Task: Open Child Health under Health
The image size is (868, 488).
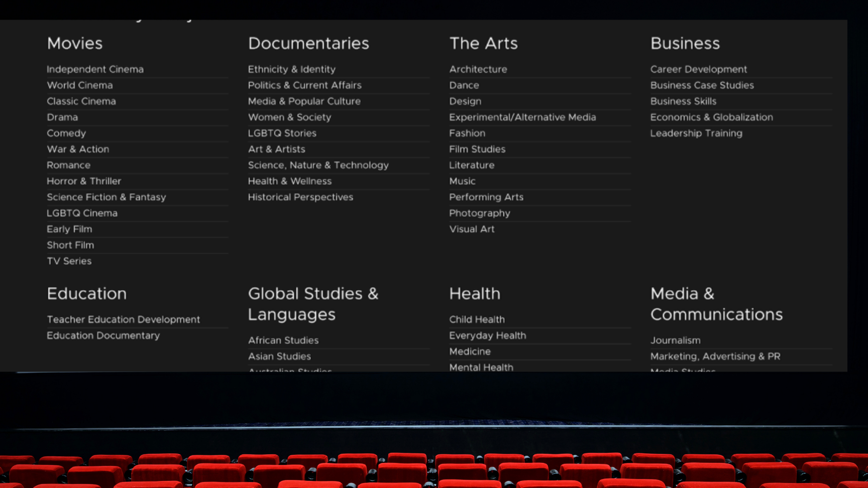Action: (477, 320)
